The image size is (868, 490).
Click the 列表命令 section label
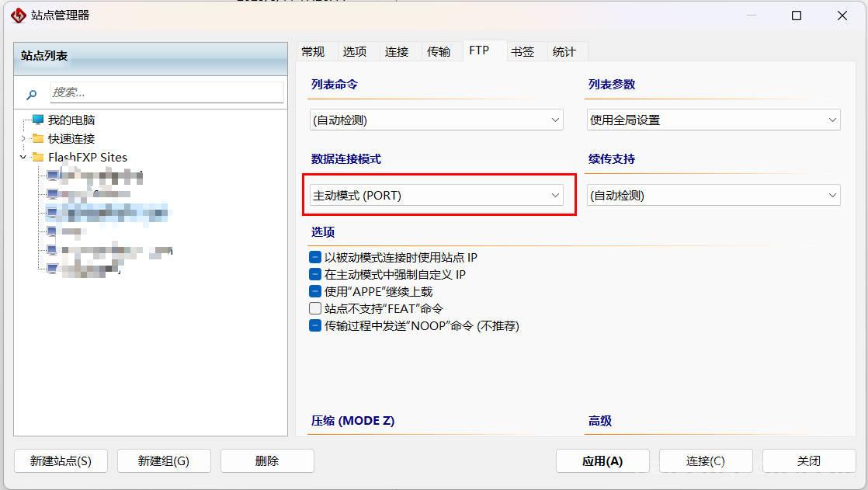pos(335,84)
